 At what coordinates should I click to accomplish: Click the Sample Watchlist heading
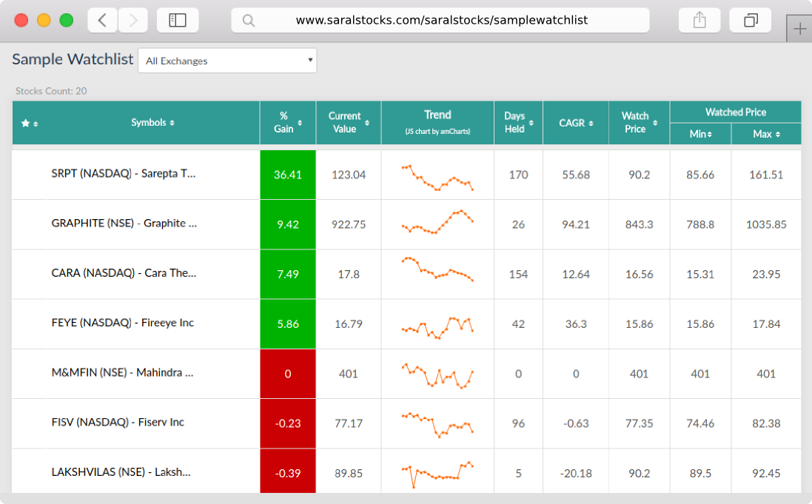click(x=73, y=59)
